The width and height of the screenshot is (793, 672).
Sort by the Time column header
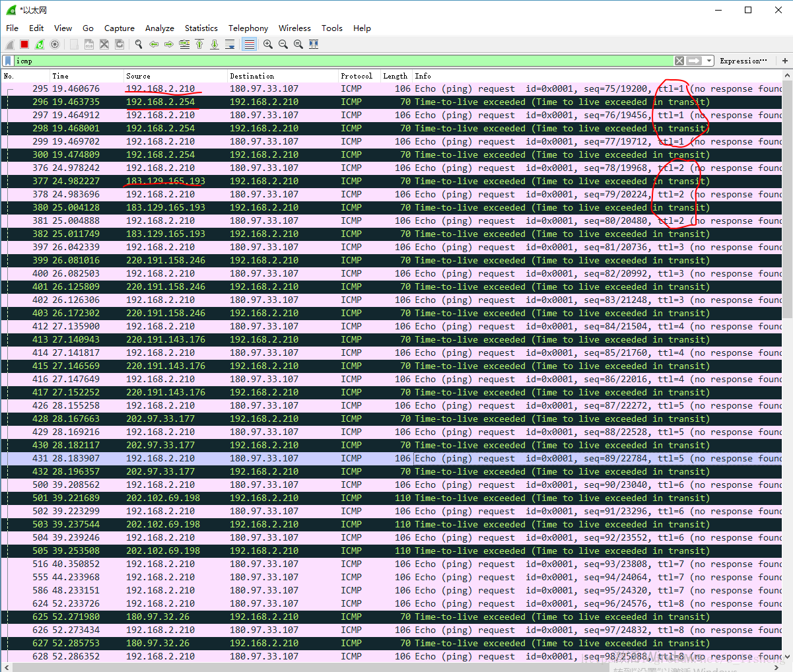click(86, 76)
